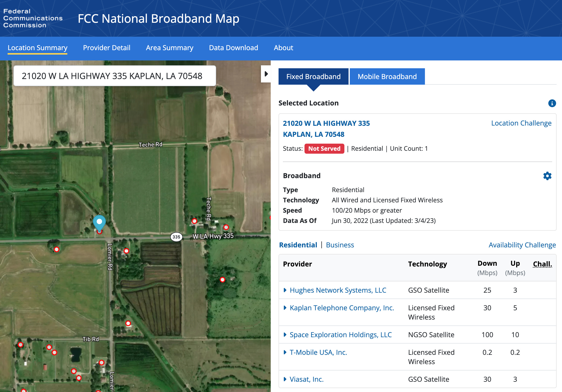Click FCC National Broadband Map title
562x392 pixels.
(x=158, y=19)
